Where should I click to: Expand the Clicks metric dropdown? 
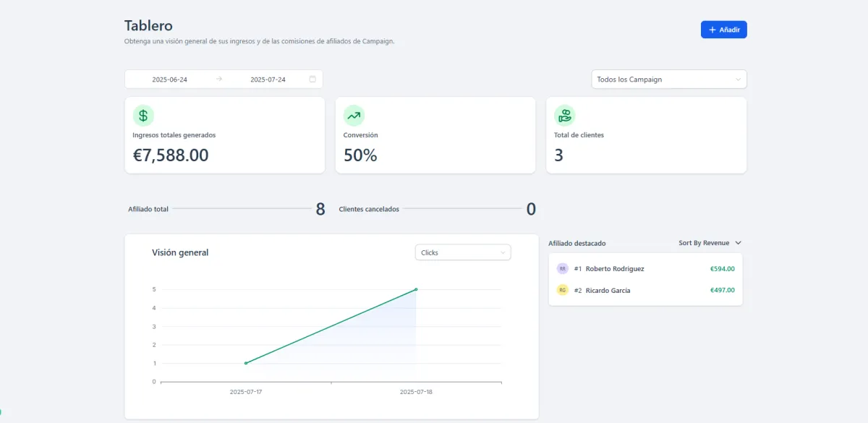coord(463,252)
